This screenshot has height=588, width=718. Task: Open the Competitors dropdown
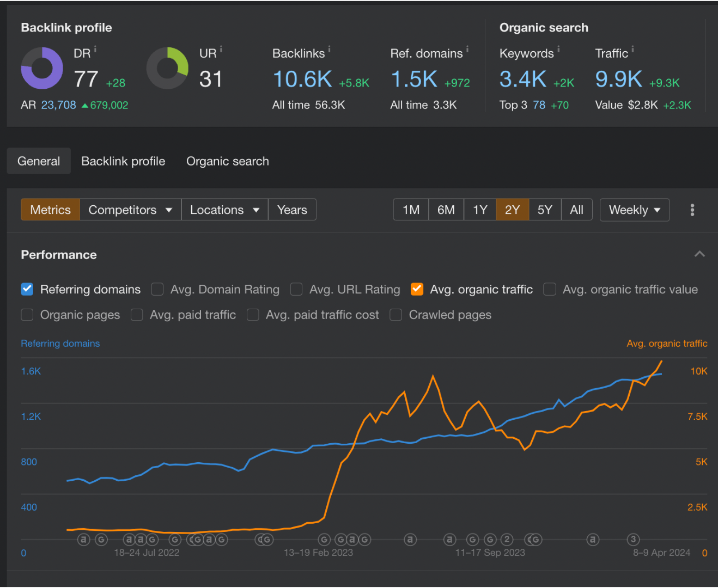point(130,210)
